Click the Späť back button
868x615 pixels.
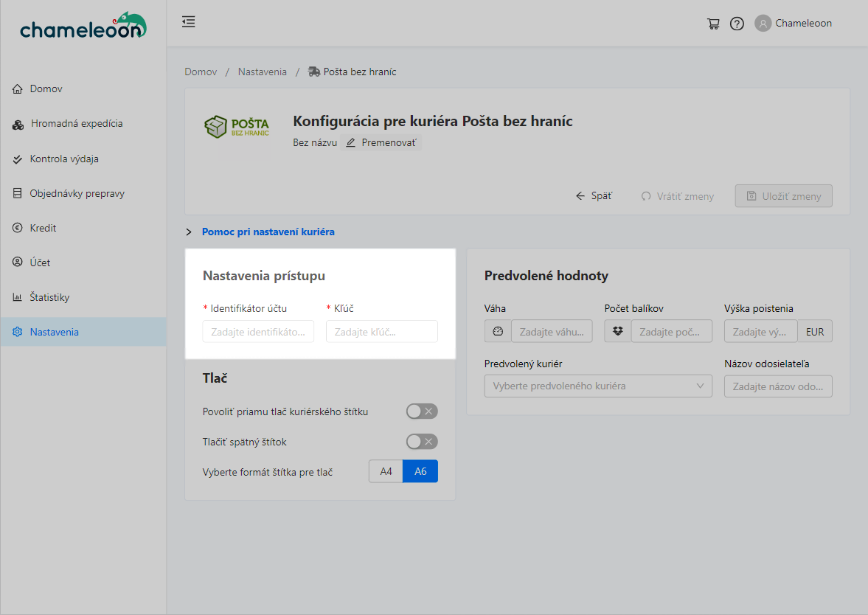click(594, 196)
